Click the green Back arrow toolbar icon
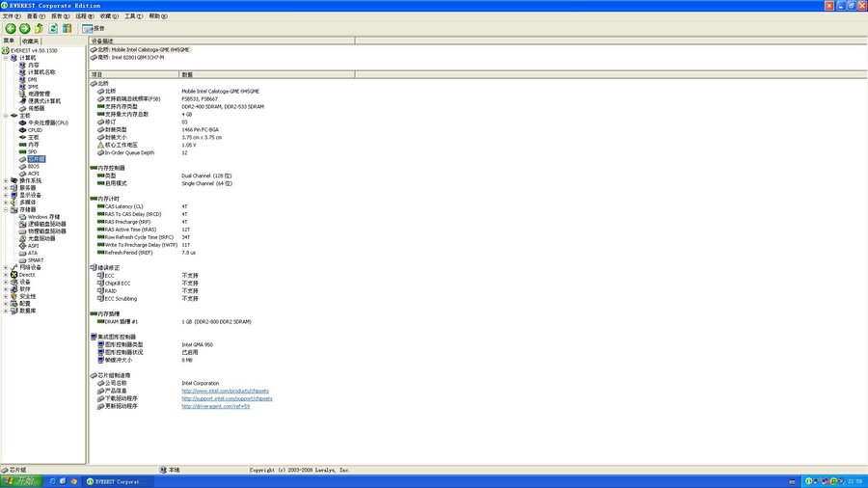This screenshot has height=488, width=868. click(x=10, y=29)
